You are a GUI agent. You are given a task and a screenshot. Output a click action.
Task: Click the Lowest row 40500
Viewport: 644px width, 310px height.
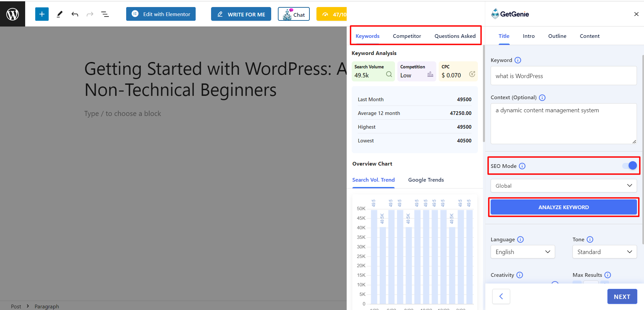click(414, 141)
